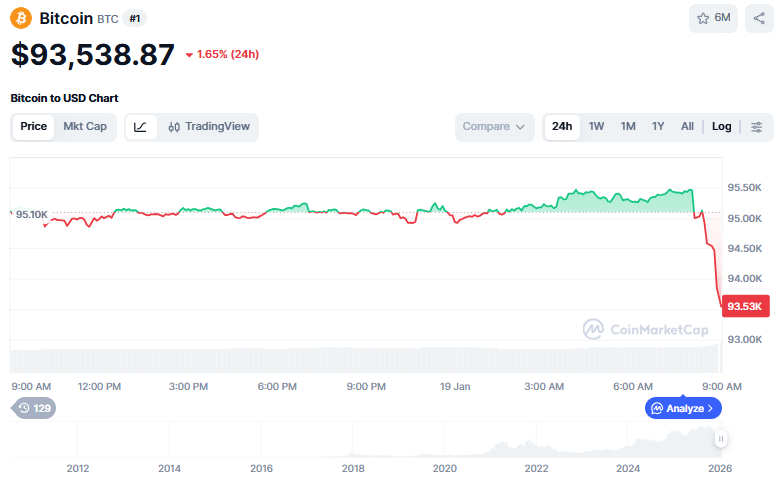The width and height of the screenshot is (779, 484).
Task: Show the 1Y chart range
Action: [x=658, y=127]
